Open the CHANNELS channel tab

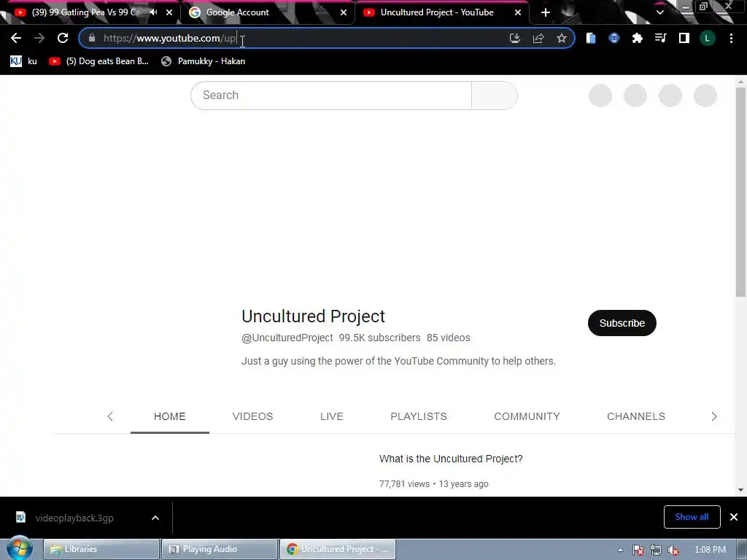[636, 416]
